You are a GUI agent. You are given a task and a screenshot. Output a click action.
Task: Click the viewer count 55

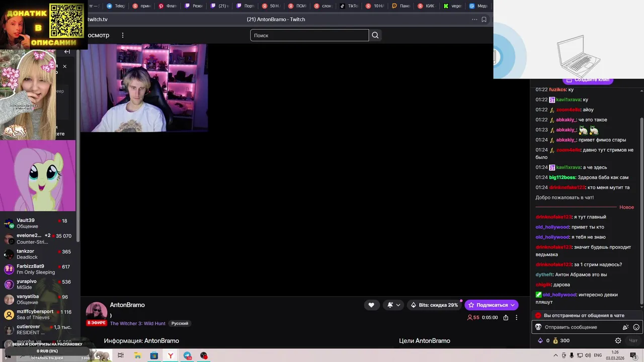473,318
